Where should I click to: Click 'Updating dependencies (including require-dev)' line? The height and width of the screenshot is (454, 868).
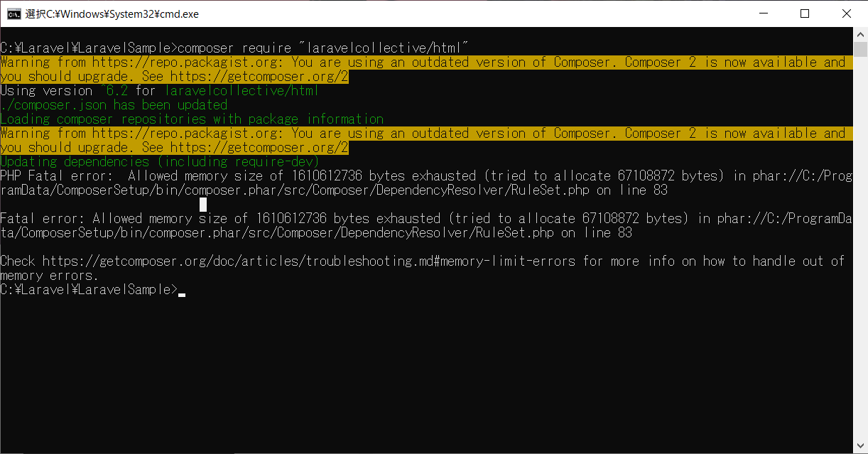click(160, 161)
